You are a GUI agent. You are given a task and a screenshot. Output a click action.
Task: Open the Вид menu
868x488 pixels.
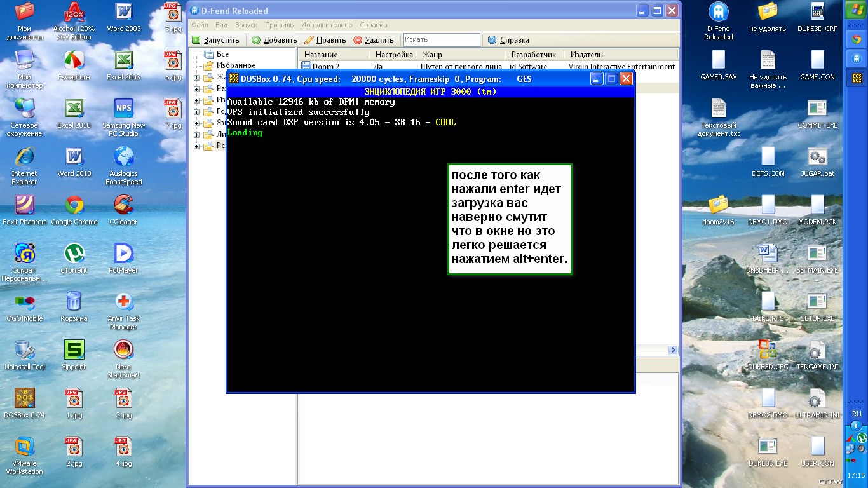pos(221,25)
